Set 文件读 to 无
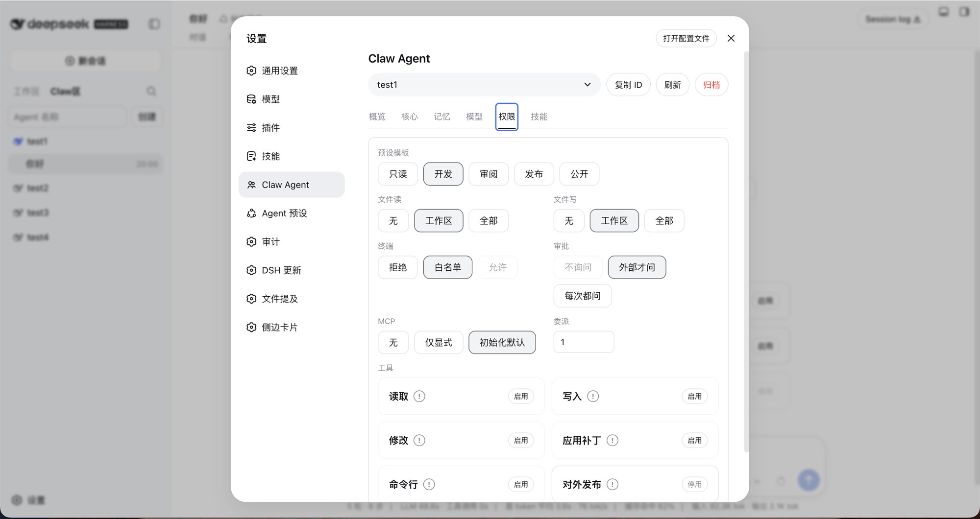Screen dimensions: 980x519 point(393,221)
